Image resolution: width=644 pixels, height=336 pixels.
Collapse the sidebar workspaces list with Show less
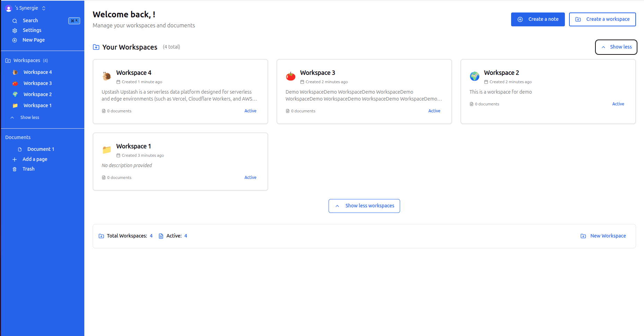pos(29,118)
